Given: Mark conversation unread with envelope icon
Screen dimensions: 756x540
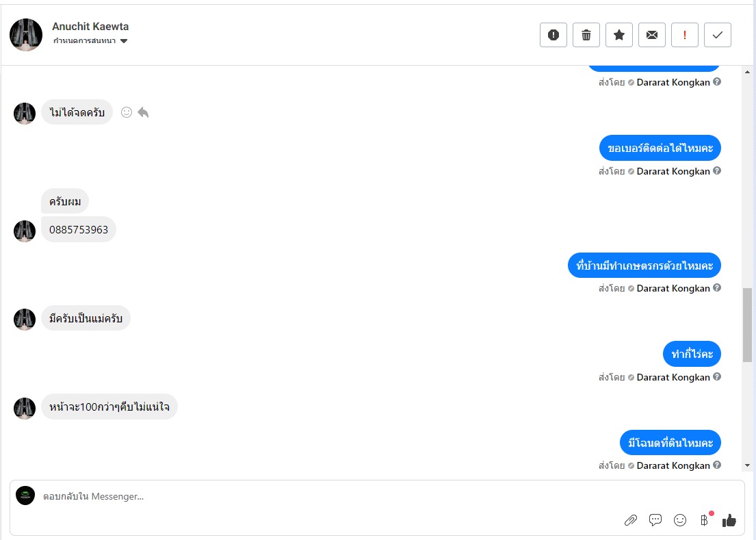Looking at the screenshot, I should tap(652, 35).
